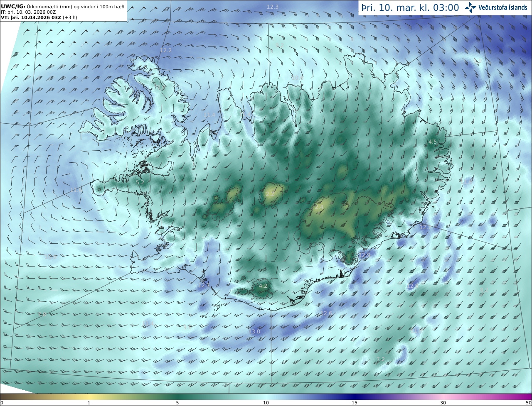
Task: Click the 30 tick on the color scale
Action: 443,403
